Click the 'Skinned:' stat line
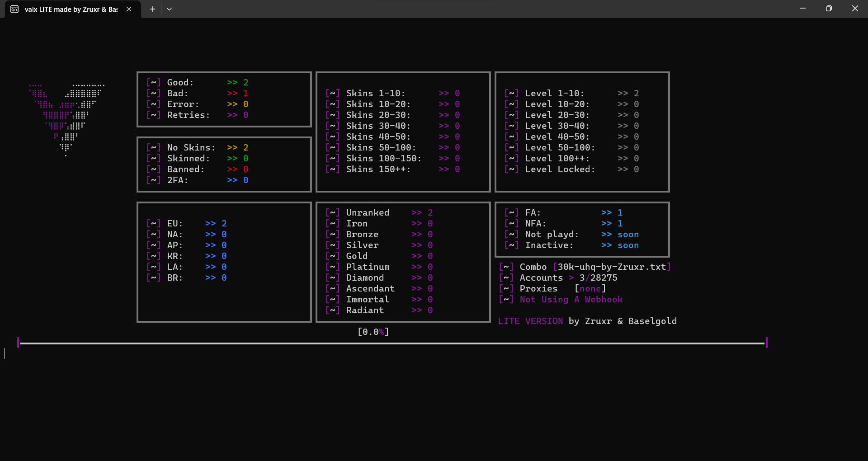 coord(197,158)
